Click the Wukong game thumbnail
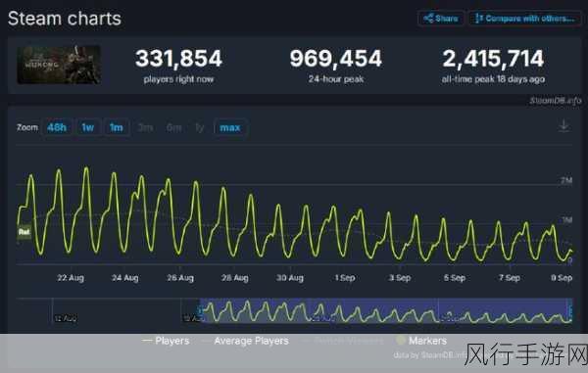This screenshot has height=373, width=588. (59, 65)
